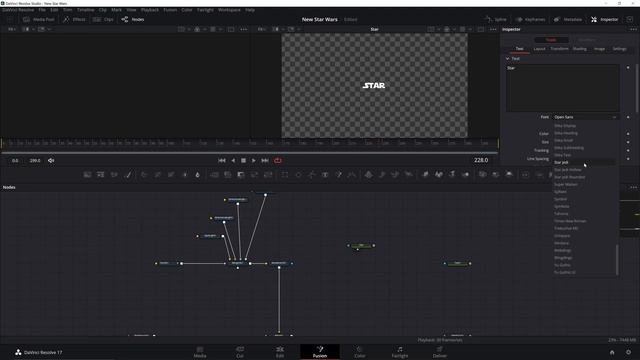The image size is (640, 360).
Task: Click keyframe dot beside Font field
Action: [x=628, y=117]
